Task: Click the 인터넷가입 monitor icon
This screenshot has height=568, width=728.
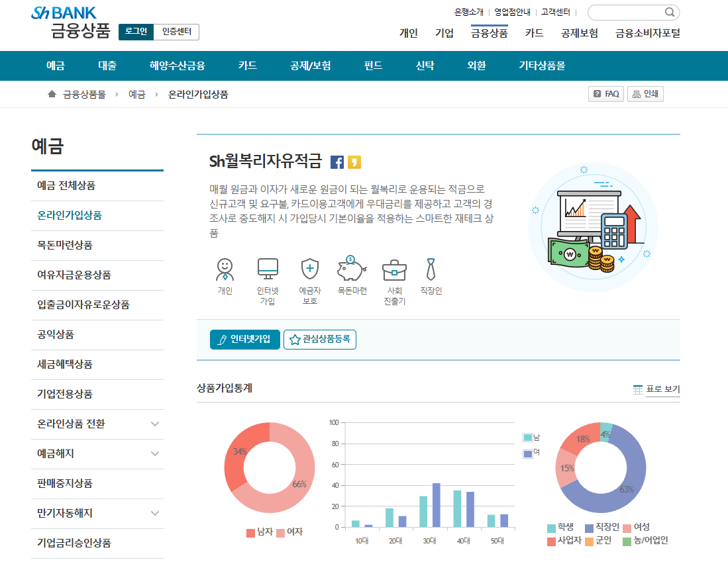Action: (x=267, y=268)
